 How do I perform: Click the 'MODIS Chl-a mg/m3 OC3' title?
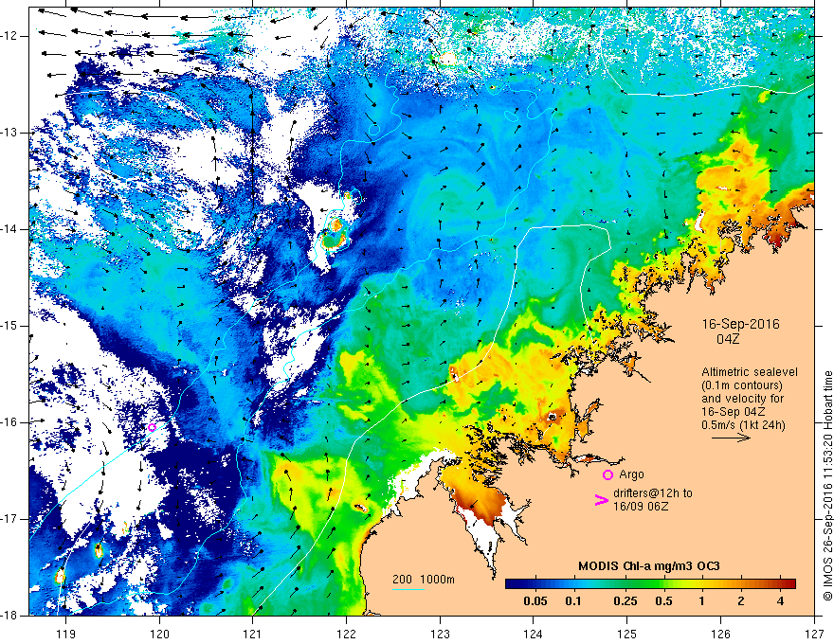[x=649, y=566]
